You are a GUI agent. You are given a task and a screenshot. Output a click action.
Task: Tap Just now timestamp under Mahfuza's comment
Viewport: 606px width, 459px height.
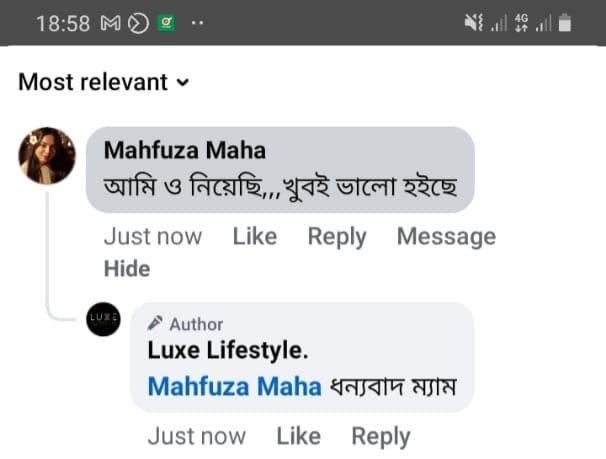(x=153, y=237)
